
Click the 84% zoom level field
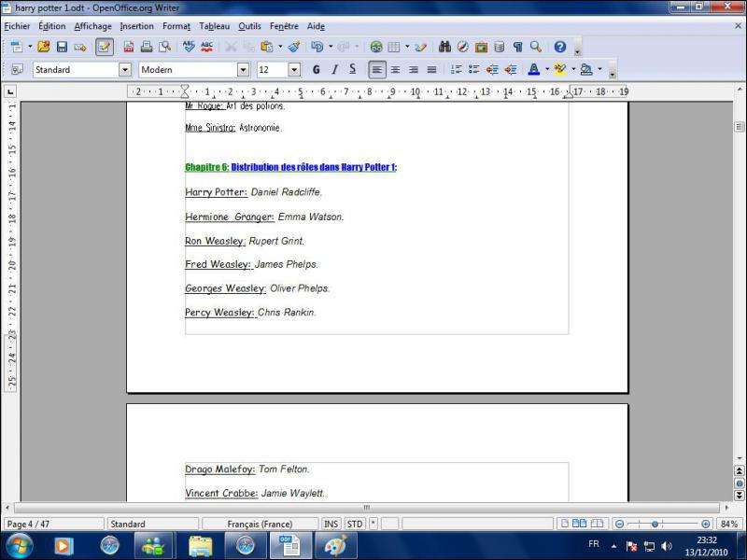[729, 524]
